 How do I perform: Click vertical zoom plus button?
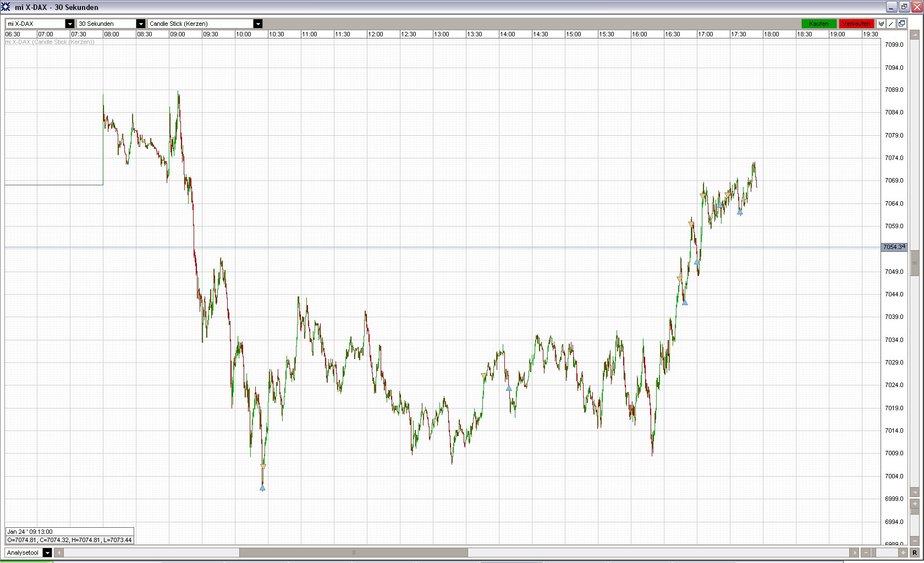point(915,504)
